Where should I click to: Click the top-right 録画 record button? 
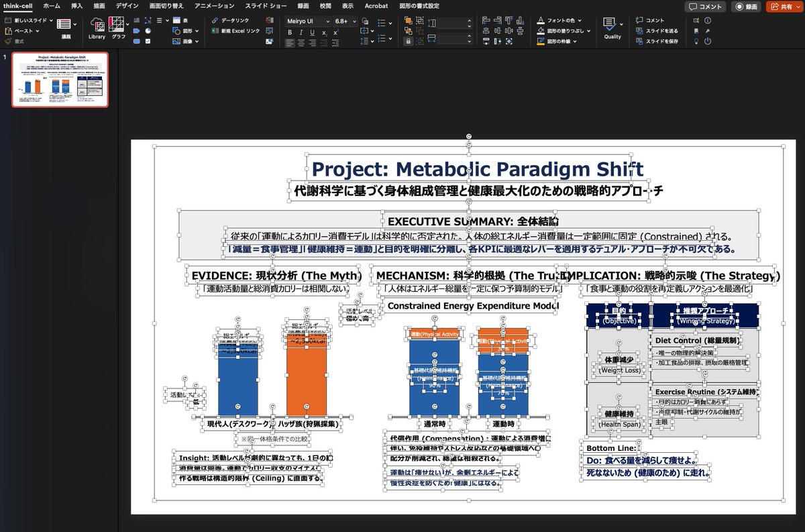(746, 6)
